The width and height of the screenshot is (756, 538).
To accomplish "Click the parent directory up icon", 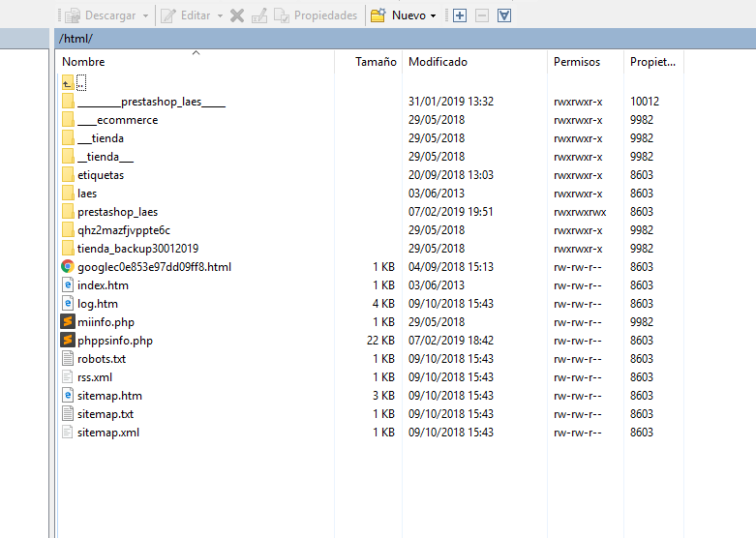I will 68,83.
